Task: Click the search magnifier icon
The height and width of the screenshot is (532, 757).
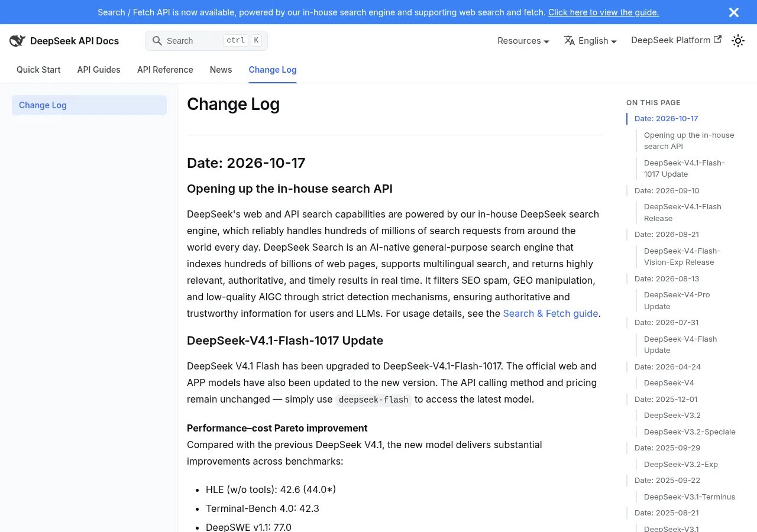Action: coord(157,41)
